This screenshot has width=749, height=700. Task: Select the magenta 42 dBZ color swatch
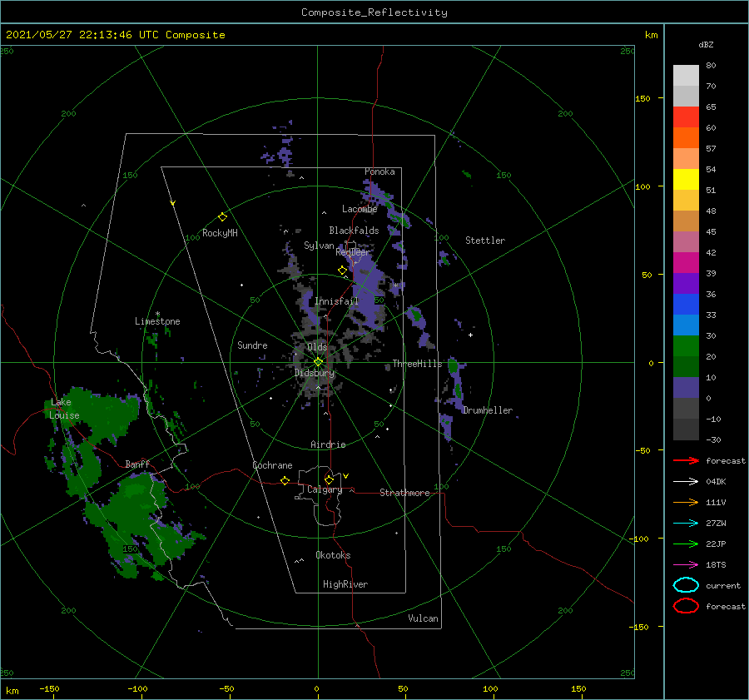pyautogui.click(x=686, y=263)
